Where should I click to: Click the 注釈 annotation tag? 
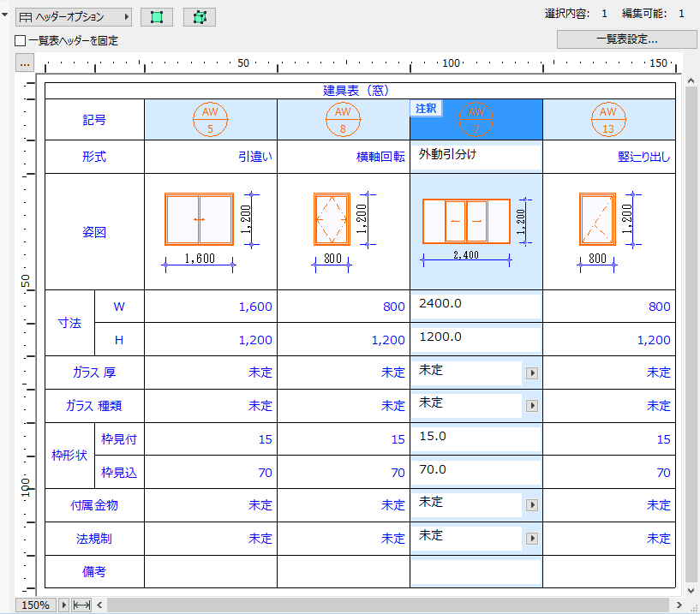point(427,109)
